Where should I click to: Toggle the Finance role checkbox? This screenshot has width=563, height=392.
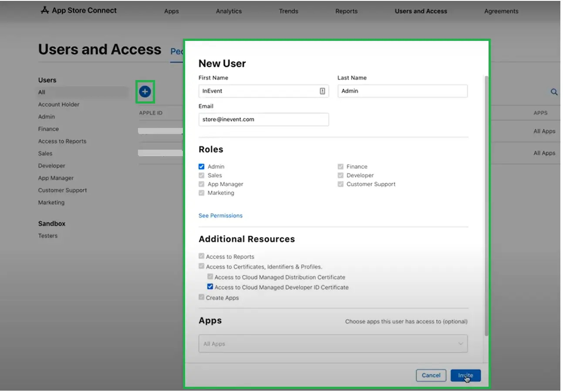pos(340,167)
